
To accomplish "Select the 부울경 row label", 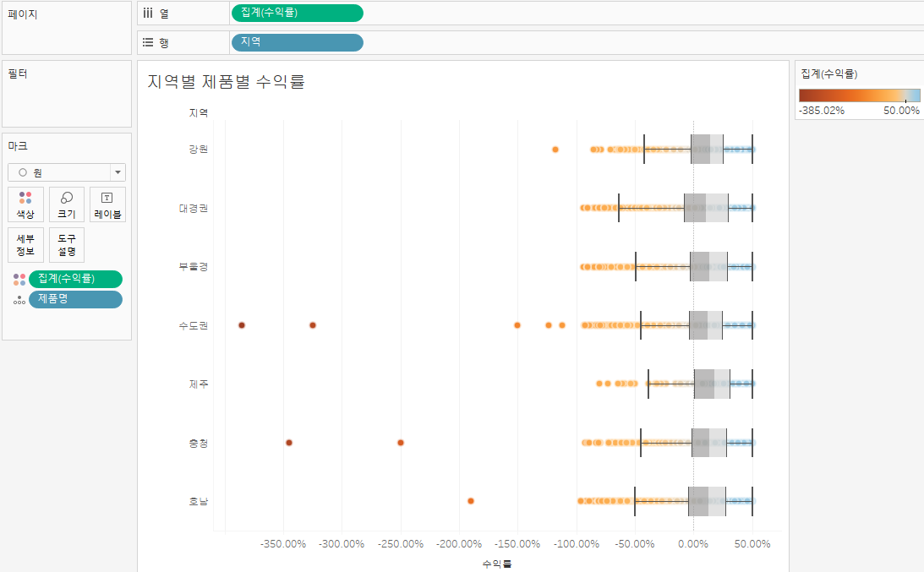I will pyautogui.click(x=194, y=266).
